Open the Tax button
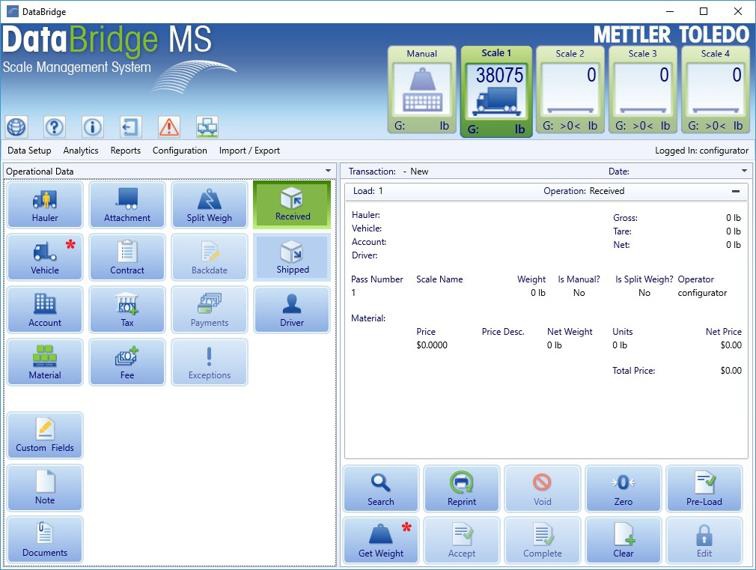The image size is (756, 570). [127, 310]
